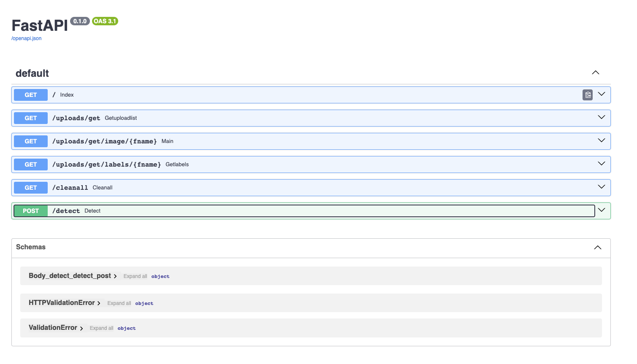Click the GET badge of Index row
The width and height of the screenshot is (637, 364).
[31, 95]
